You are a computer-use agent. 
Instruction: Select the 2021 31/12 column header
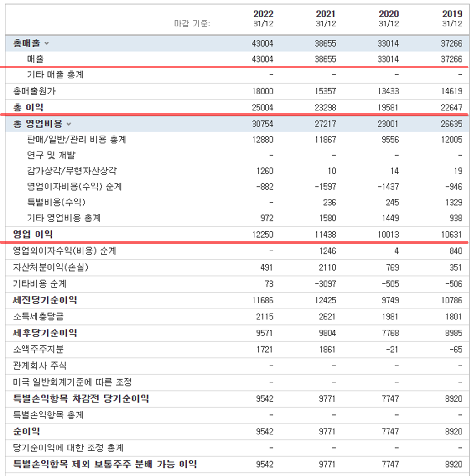[326, 19]
